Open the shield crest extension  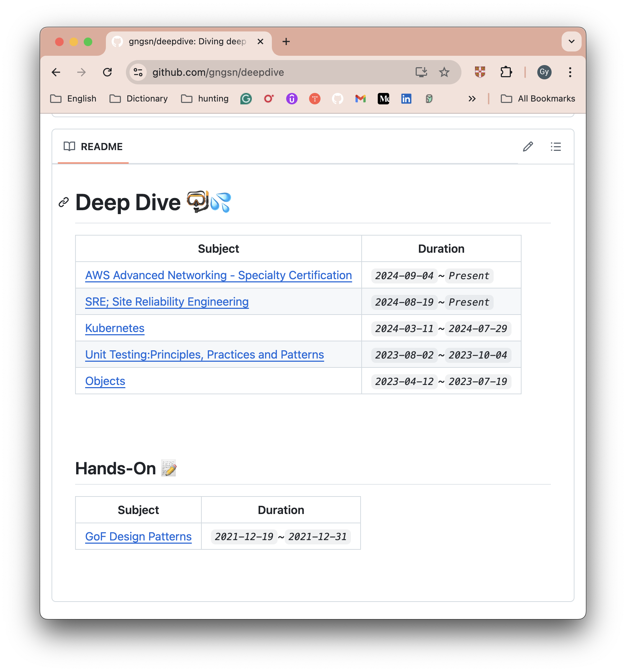coord(480,72)
